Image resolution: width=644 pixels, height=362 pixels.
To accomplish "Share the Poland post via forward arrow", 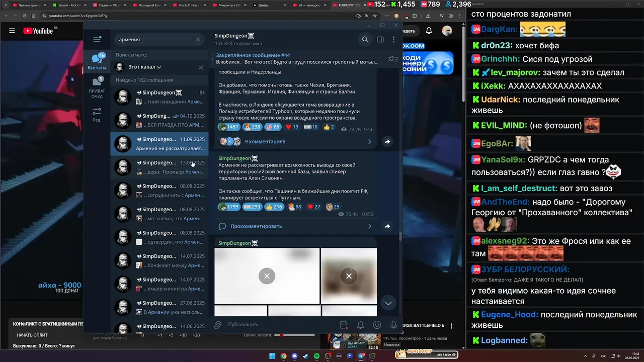I will (387, 142).
